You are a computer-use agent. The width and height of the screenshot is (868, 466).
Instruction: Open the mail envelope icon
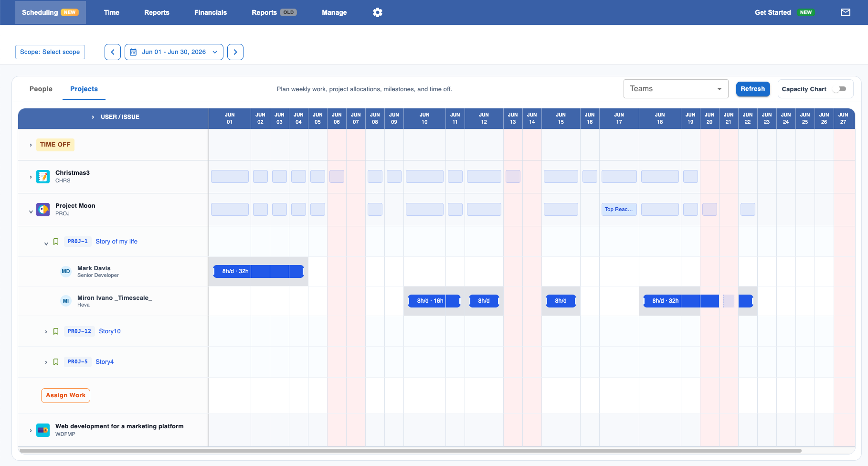[846, 12]
